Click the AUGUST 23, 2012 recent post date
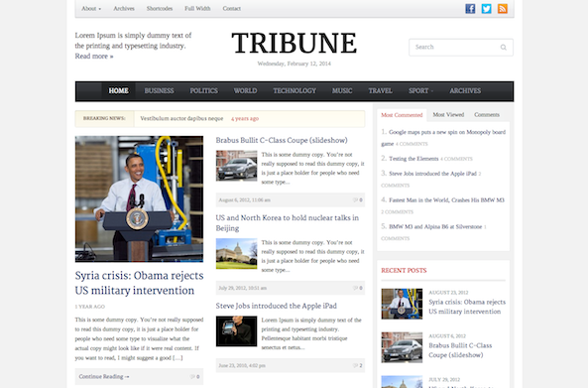Image resolution: width=588 pixels, height=388 pixels. pos(448,293)
